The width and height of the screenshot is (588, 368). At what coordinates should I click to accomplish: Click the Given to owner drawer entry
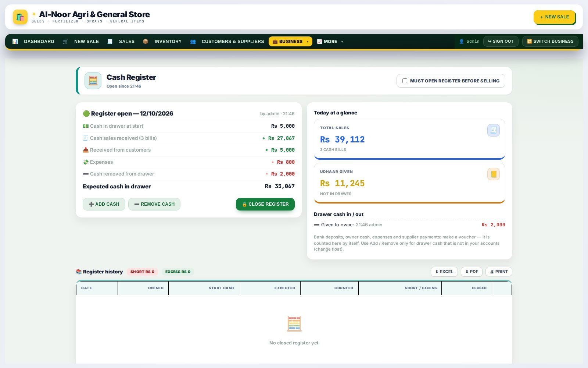(x=409, y=225)
